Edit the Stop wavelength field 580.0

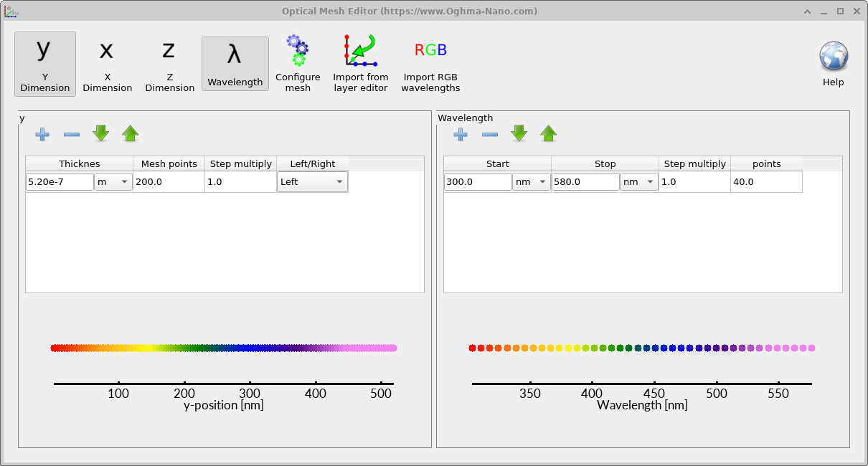(x=586, y=182)
